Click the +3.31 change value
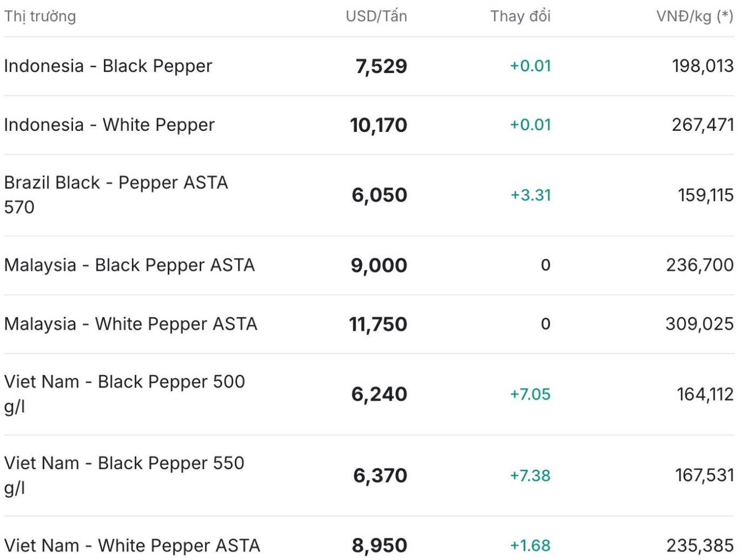Image resolution: width=747 pixels, height=560 pixels. [x=530, y=195]
